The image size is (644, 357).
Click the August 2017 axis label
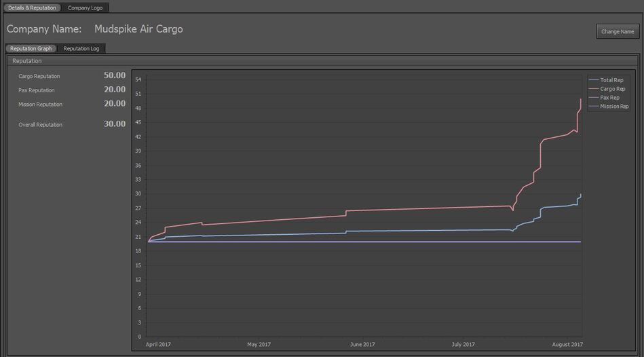[x=567, y=345]
